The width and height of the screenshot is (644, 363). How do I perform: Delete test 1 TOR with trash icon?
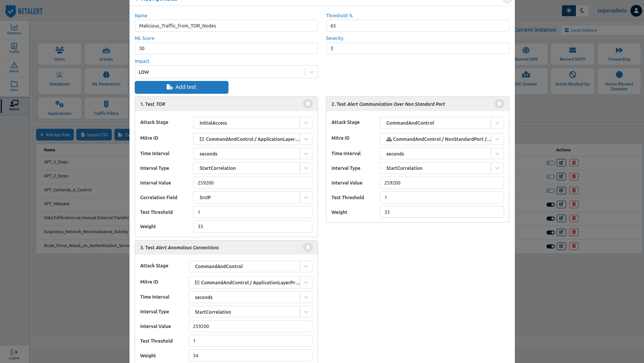(308, 104)
